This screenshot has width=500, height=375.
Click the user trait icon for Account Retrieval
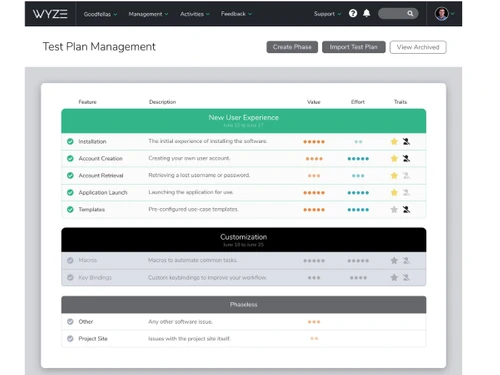pyautogui.click(x=406, y=175)
